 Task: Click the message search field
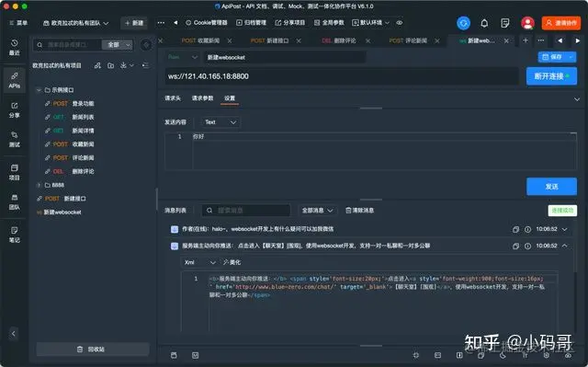[246, 210]
